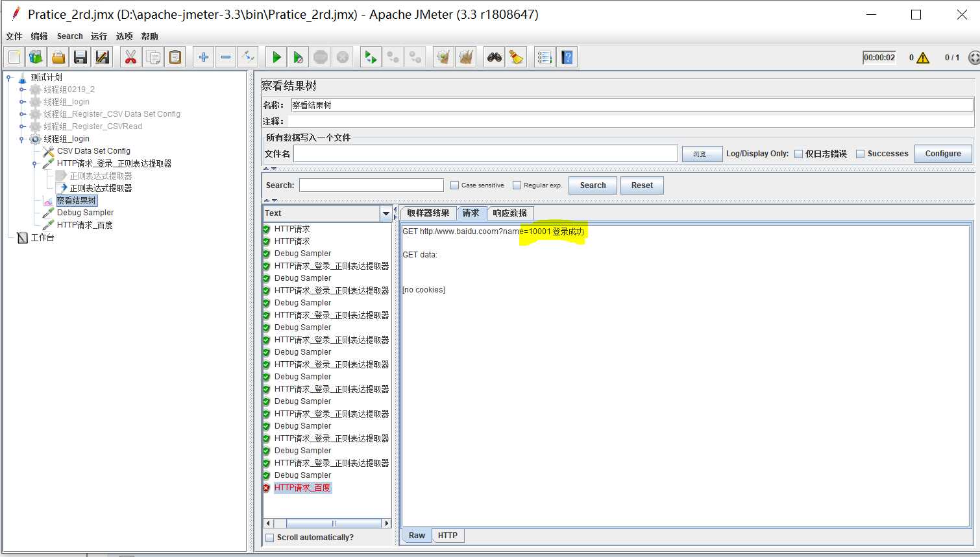Start the test with green play icon
This screenshot has height=557, width=980.
pyautogui.click(x=276, y=57)
